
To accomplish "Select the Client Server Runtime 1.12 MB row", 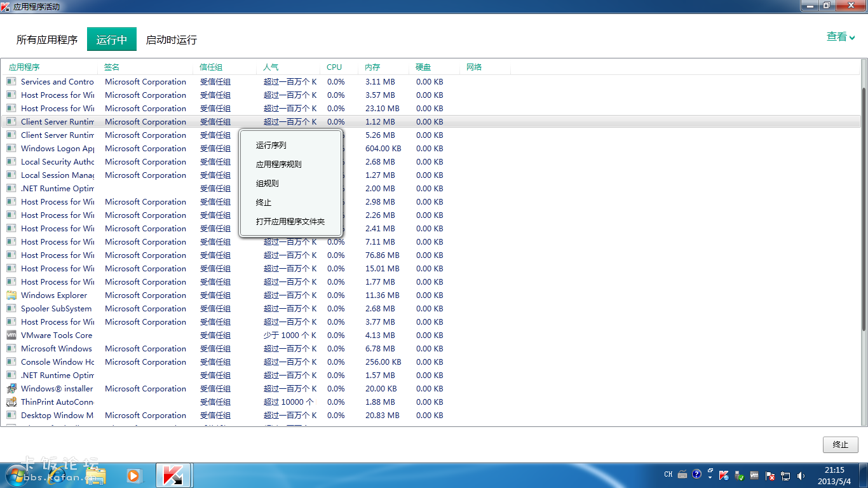I will coord(432,121).
